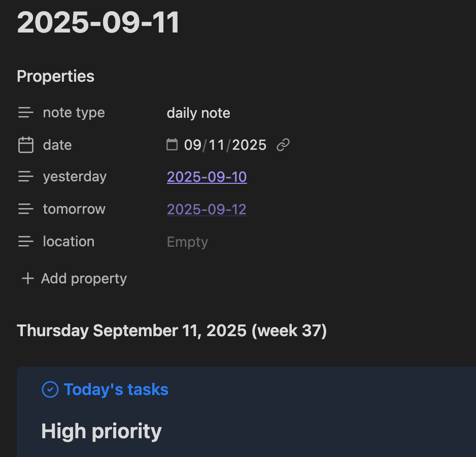Select the month segment of the date value
The image size is (476, 457).
[192, 145]
